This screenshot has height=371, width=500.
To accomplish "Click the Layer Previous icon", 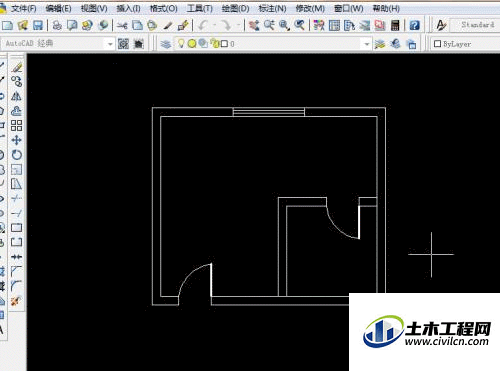I will 395,44.
